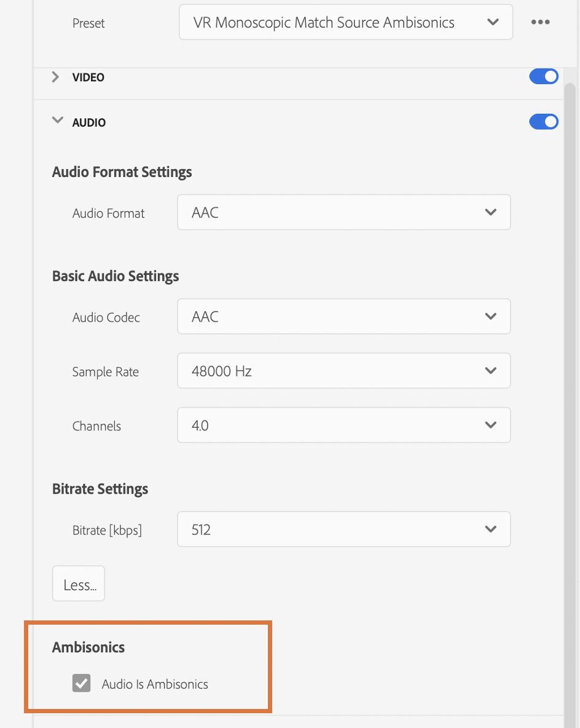580x728 pixels.
Task: Click the vertical scrollbar on the right
Action: point(570,369)
